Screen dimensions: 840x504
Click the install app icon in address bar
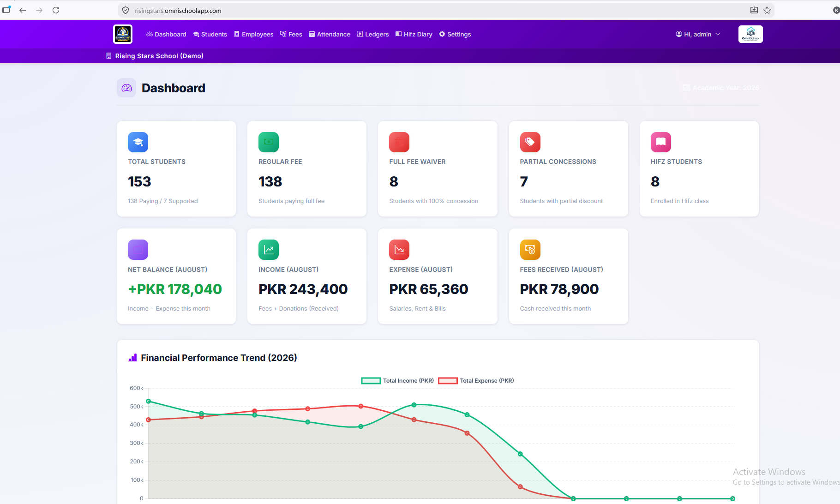coord(754,10)
